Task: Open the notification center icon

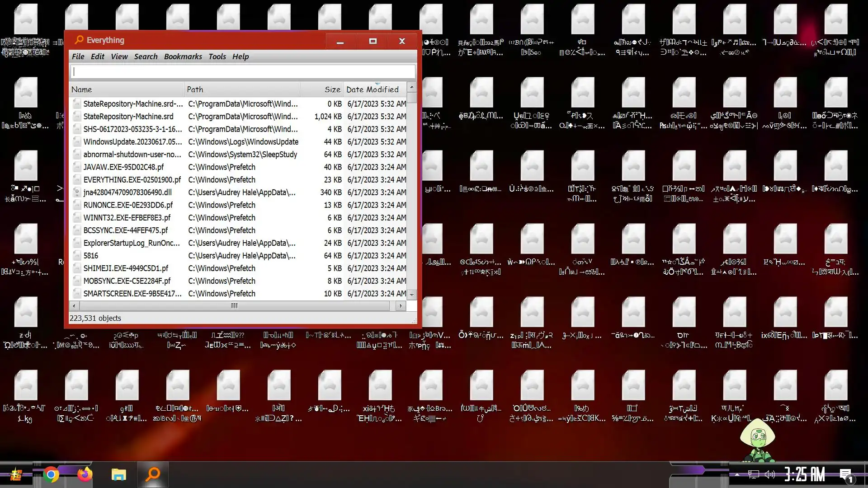Action: 845,475
